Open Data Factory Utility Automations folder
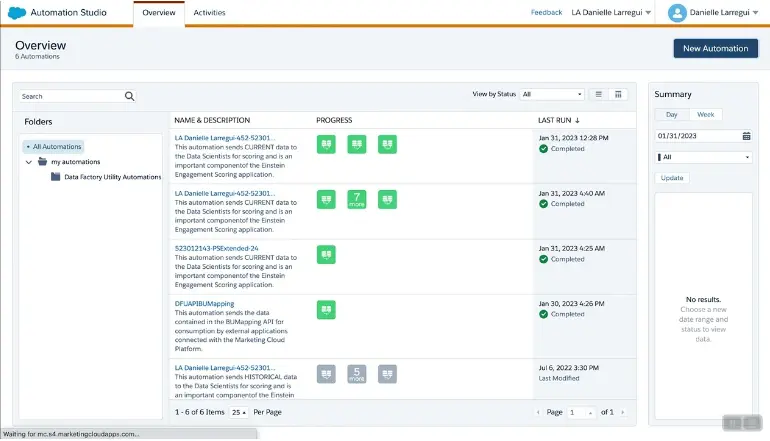 point(112,177)
